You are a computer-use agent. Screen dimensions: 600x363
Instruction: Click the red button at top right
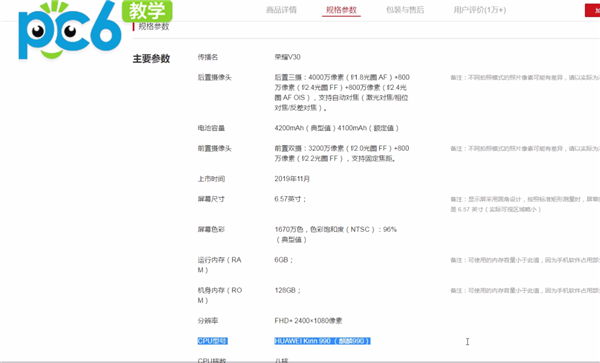(x=592, y=10)
